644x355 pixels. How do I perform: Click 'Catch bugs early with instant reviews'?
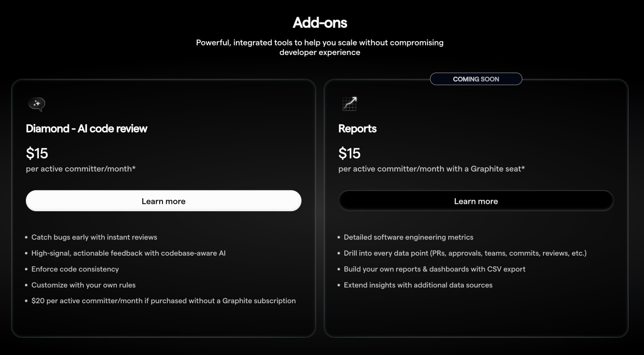[x=94, y=237]
